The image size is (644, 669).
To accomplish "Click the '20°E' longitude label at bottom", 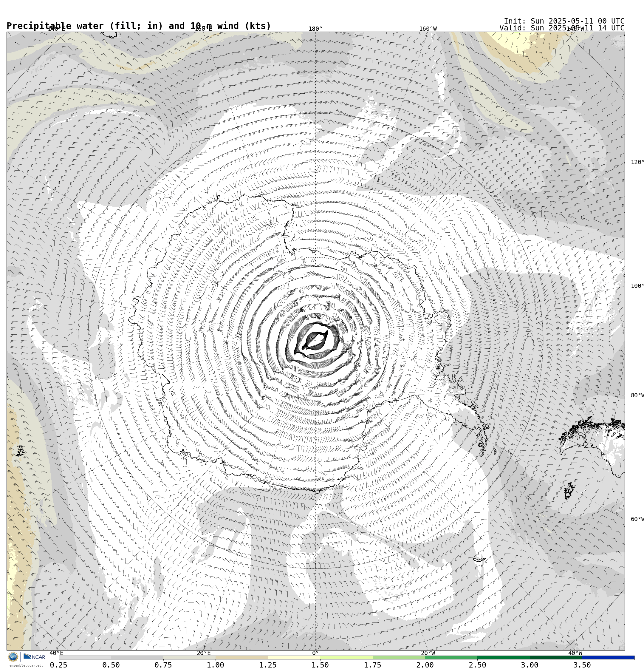I will point(204,653).
